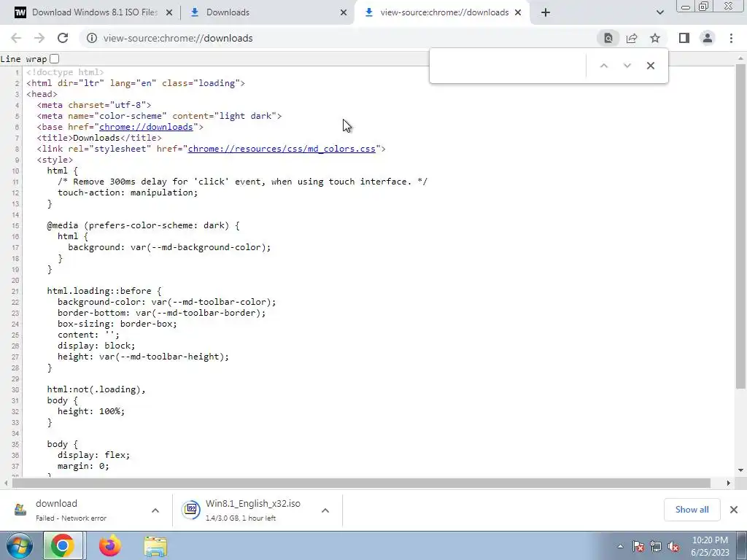Expand options for failed download item
The image size is (747, 560).
point(155,510)
